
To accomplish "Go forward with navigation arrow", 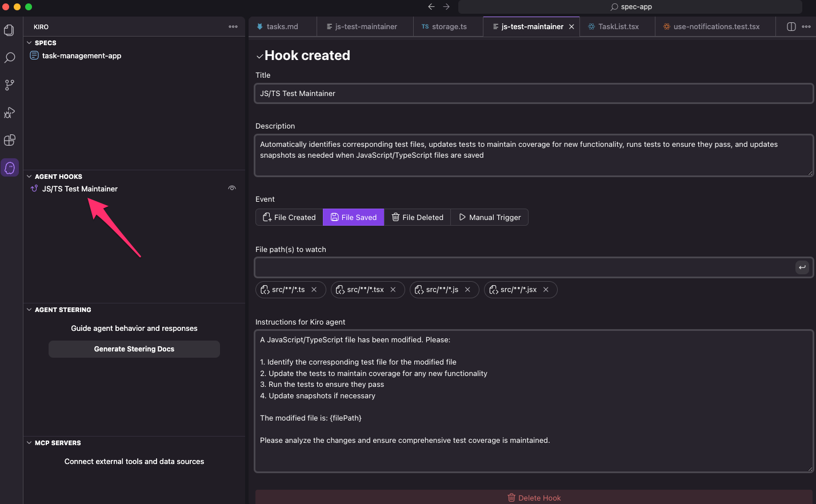I will [x=446, y=7].
